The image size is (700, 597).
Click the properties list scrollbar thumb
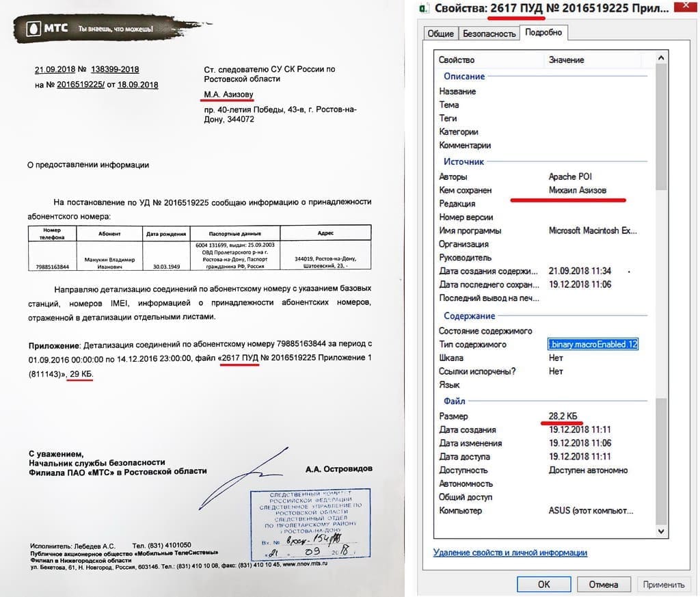(661, 127)
